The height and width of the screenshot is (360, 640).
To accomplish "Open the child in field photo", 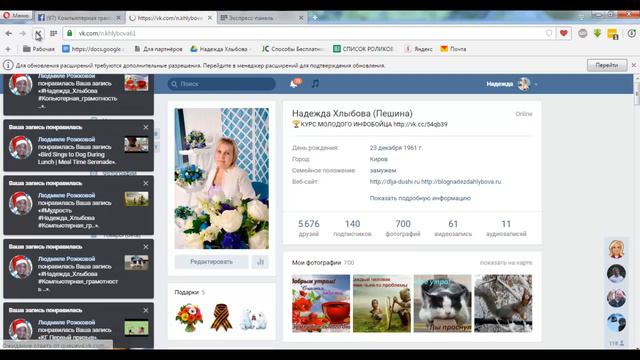I will [x=382, y=303].
